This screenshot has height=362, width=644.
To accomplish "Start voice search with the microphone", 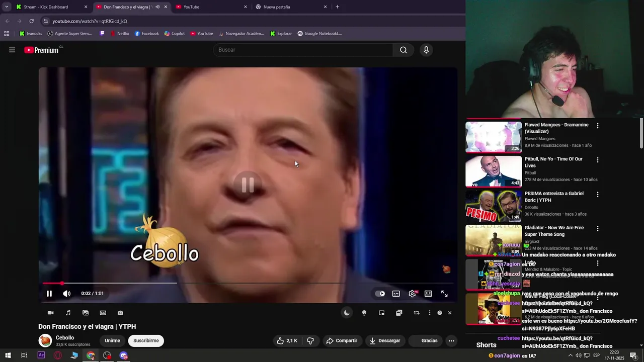I will (426, 50).
